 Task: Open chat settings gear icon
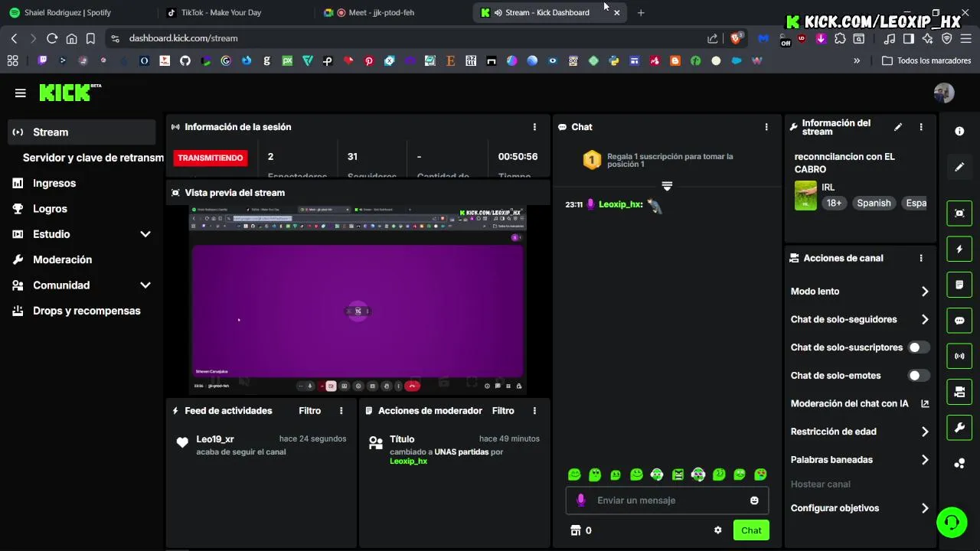[718, 530]
